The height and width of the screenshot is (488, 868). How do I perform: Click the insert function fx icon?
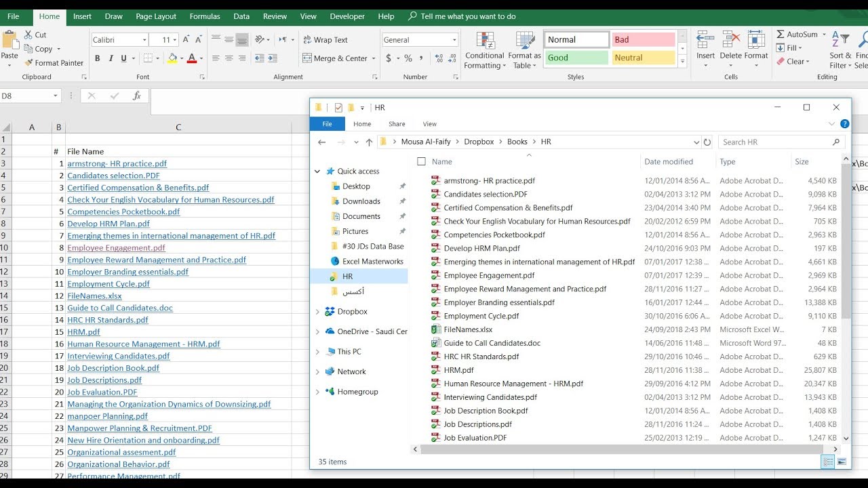pyautogui.click(x=136, y=96)
